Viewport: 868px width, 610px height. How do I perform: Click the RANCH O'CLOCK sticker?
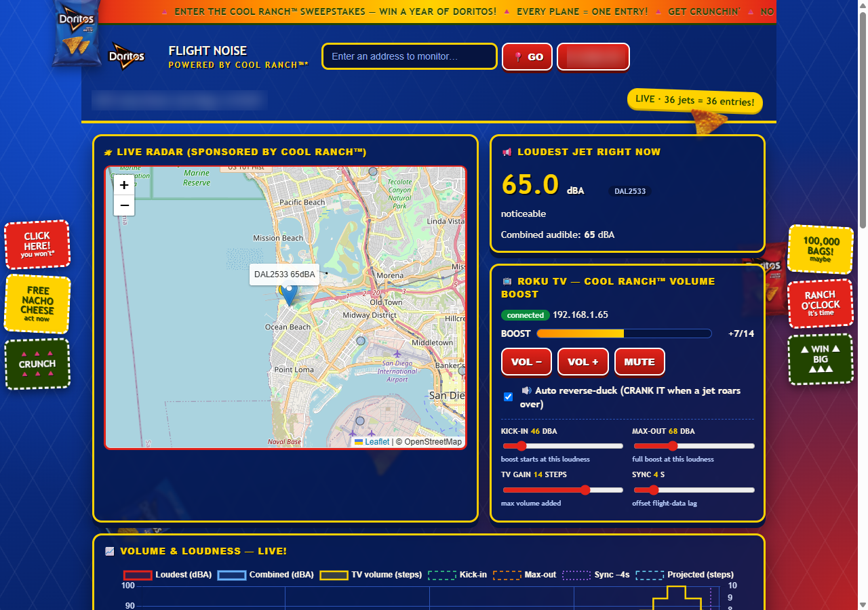point(821,304)
